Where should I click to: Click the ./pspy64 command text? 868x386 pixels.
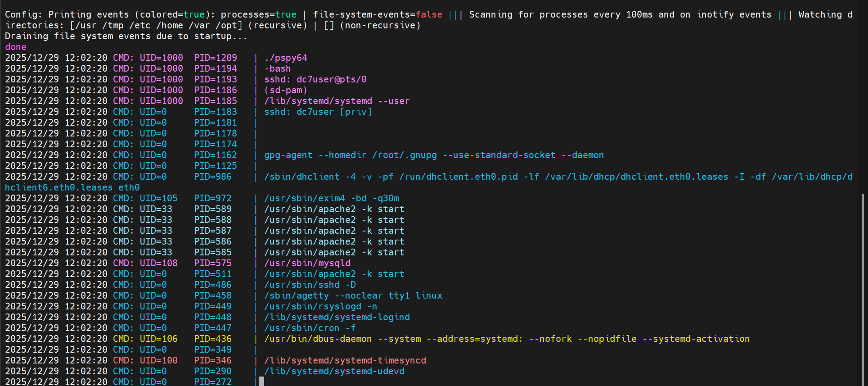tap(286, 58)
